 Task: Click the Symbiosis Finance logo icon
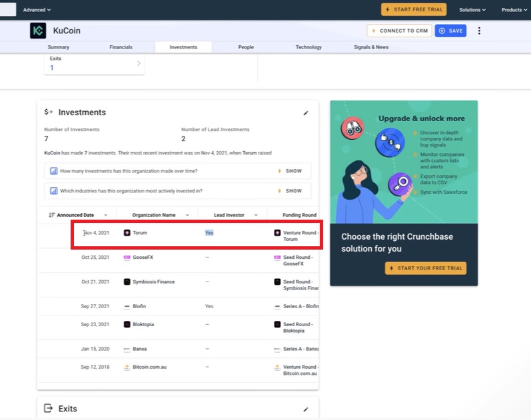(127, 282)
